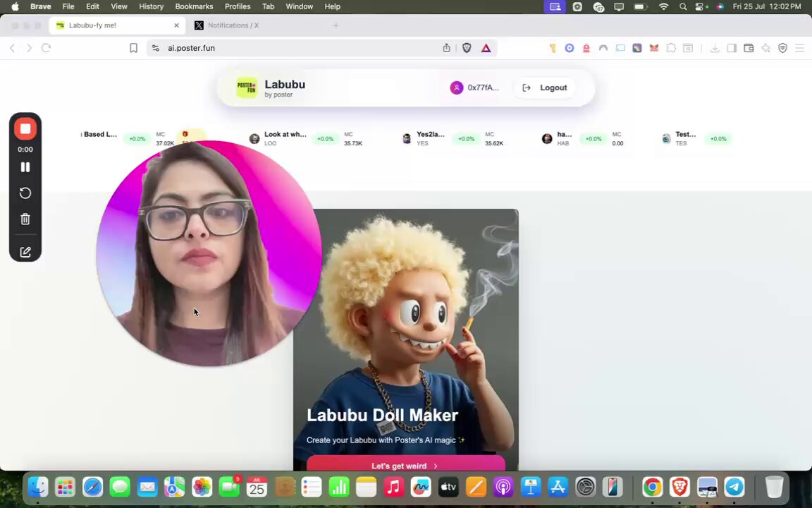Close the Labubu-fy me! tab
This screenshot has height=508, width=812.
pos(177,25)
